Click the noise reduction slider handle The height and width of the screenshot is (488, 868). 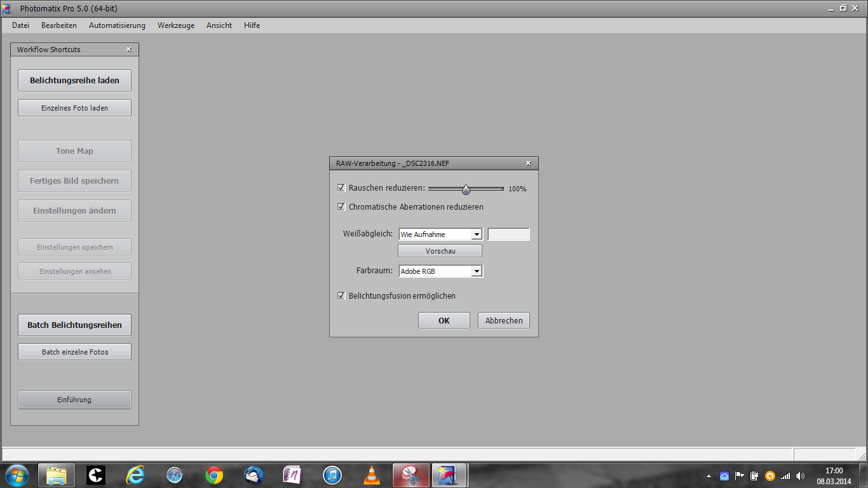click(466, 189)
